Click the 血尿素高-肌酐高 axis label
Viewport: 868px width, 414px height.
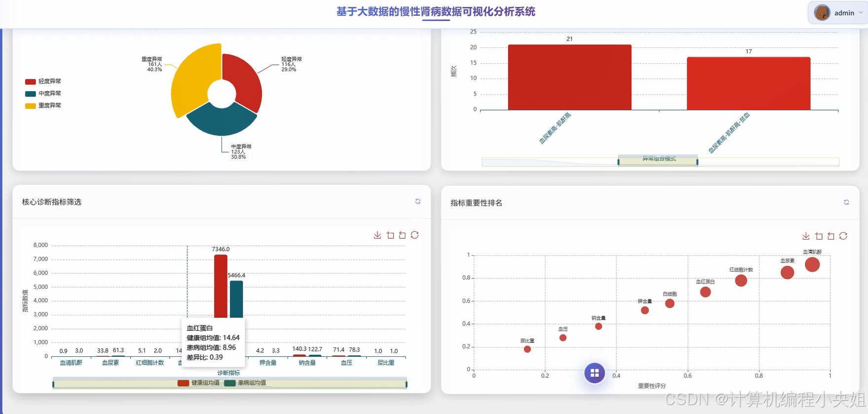tap(555, 128)
